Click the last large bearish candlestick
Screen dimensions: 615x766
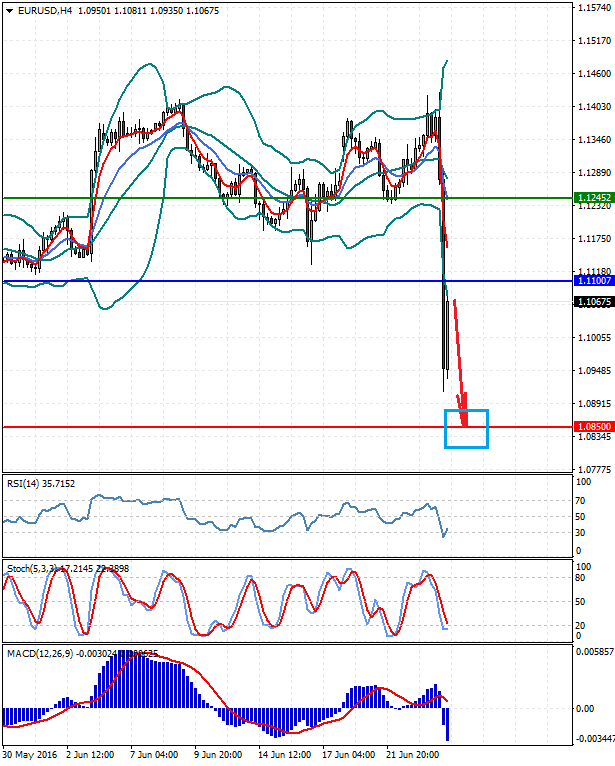point(445,330)
